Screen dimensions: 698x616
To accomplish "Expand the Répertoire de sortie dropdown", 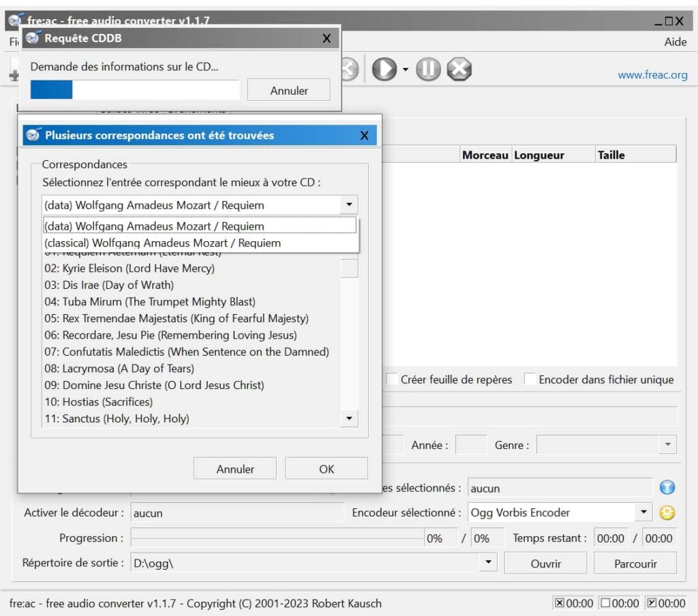I will (x=488, y=562).
